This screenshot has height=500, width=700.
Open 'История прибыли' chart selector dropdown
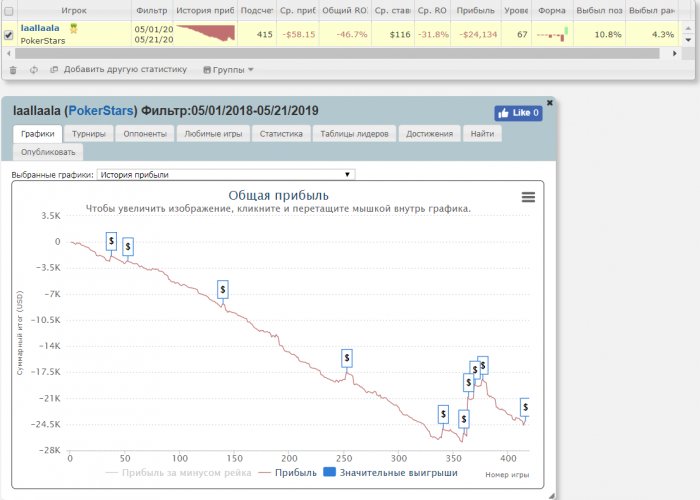click(x=226, y=174)
